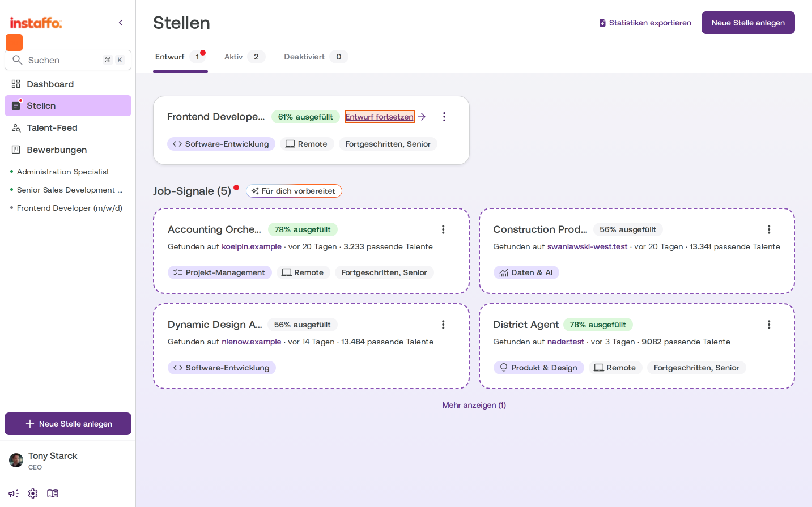
Task: Open the book documentation icon
Action: coord(53,493)
